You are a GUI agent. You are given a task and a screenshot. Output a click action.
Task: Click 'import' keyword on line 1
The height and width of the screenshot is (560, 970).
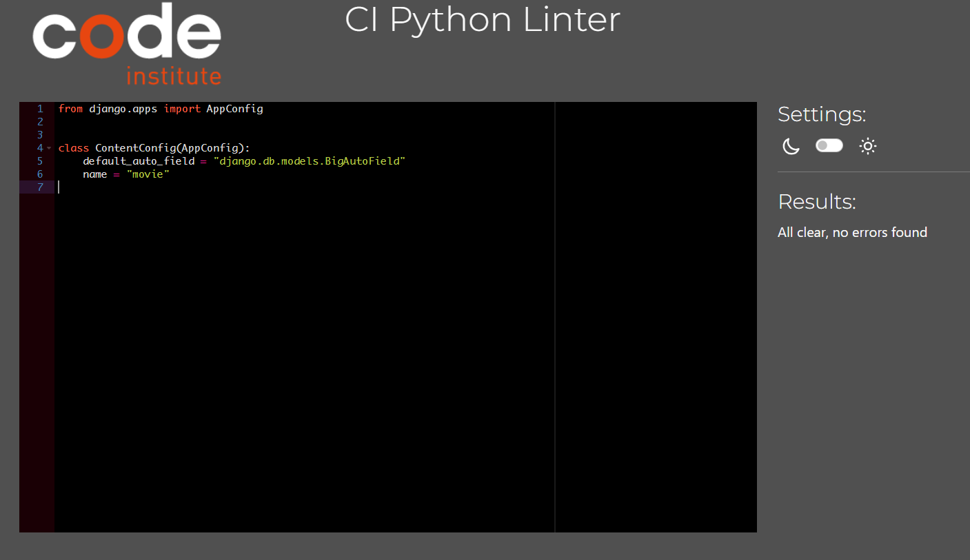182,109
